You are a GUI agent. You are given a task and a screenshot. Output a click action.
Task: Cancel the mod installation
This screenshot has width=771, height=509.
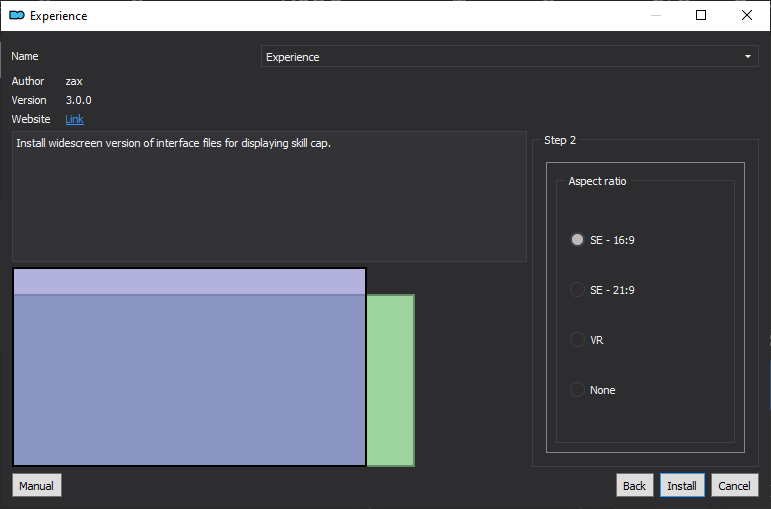[734, 486]
